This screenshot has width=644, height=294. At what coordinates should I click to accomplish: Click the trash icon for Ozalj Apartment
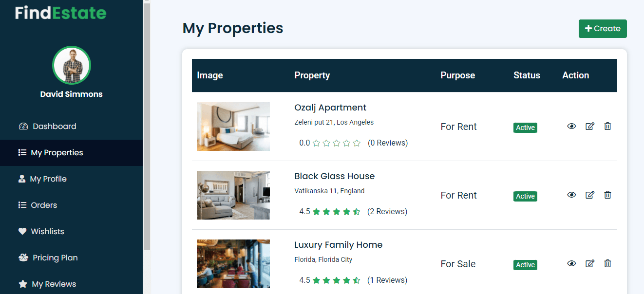(x=607, y=126)
